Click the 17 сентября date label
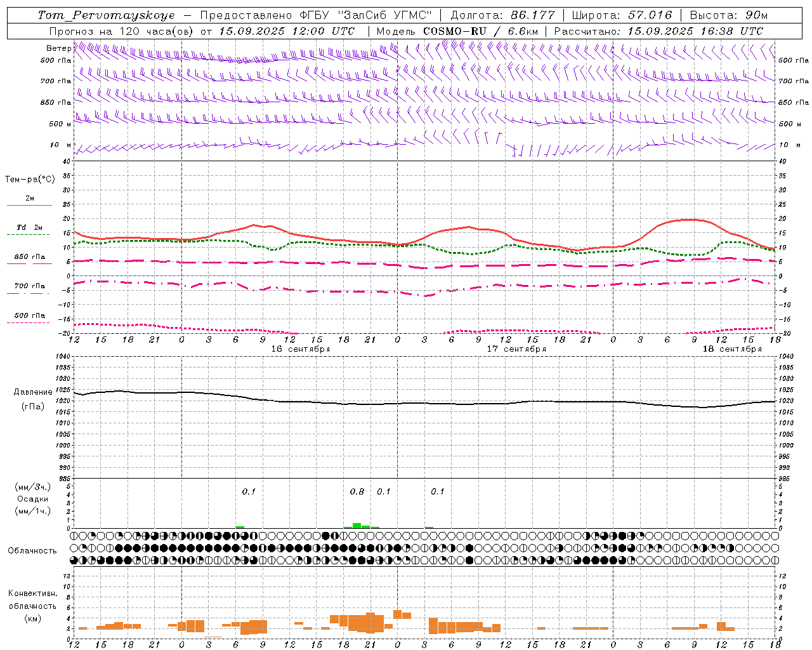 point(516,349)
